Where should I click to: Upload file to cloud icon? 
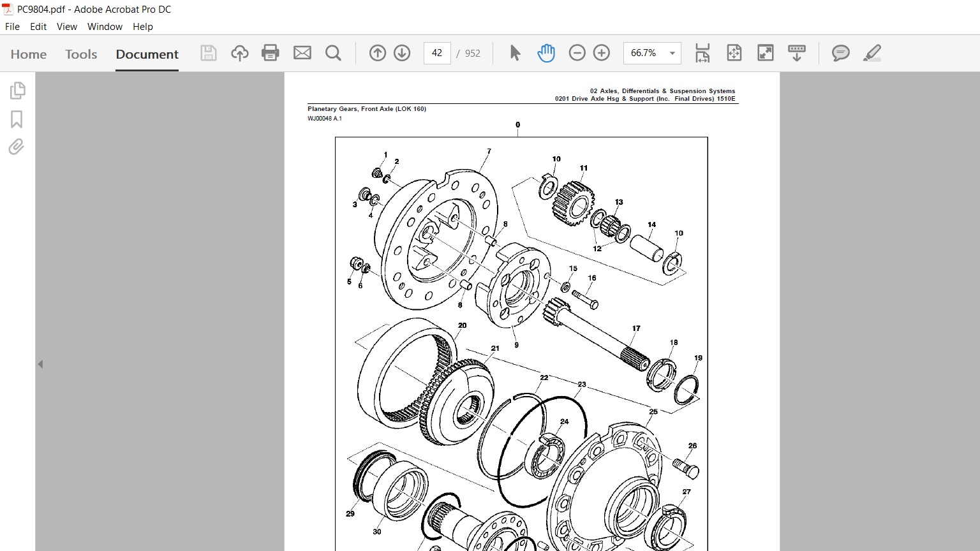240,53
